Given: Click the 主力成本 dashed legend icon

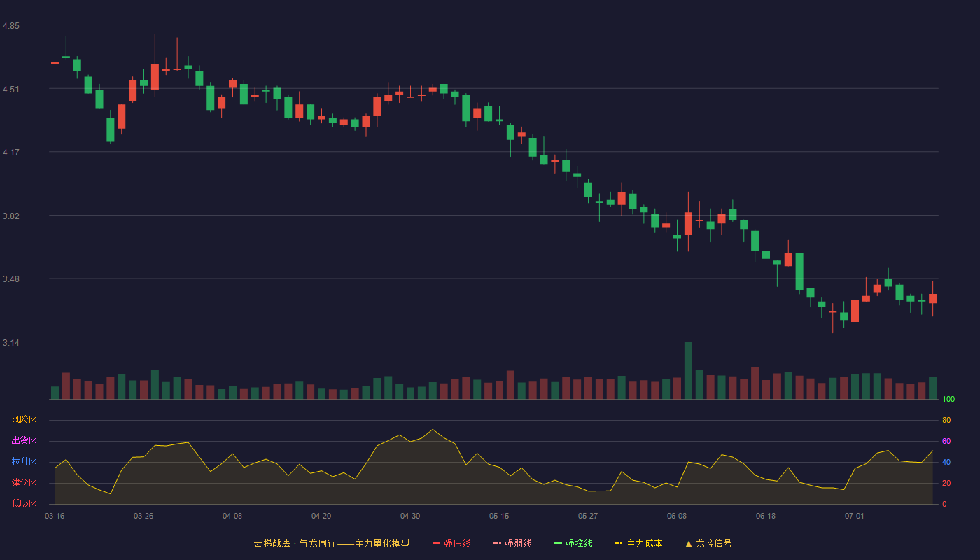Looking at the screenshot, I should pyautogui.click(x=619, y=543).
